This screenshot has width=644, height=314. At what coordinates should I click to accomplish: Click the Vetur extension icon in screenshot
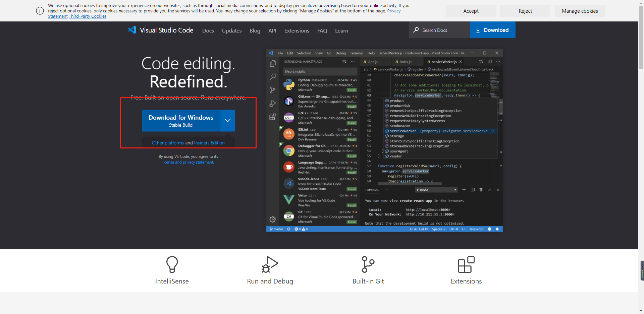pyautogui.click(x=289, y=200)
